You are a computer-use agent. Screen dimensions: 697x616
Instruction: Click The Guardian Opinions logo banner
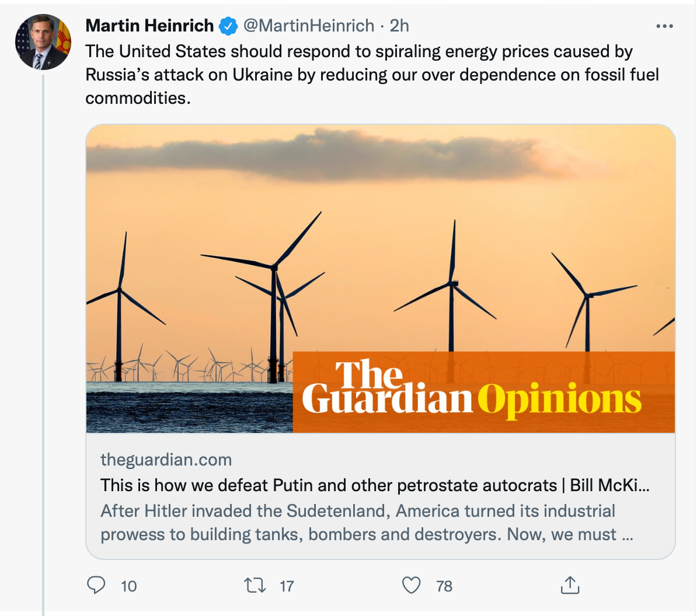[x=483, y=392]
